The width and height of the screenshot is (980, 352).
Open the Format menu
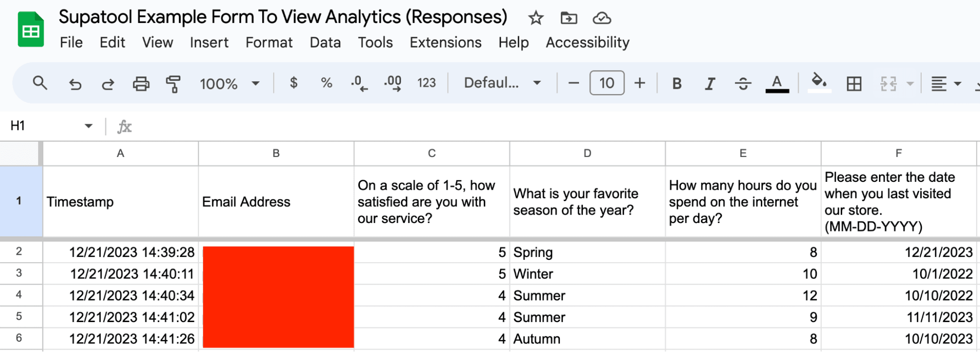tap(269, 43)
